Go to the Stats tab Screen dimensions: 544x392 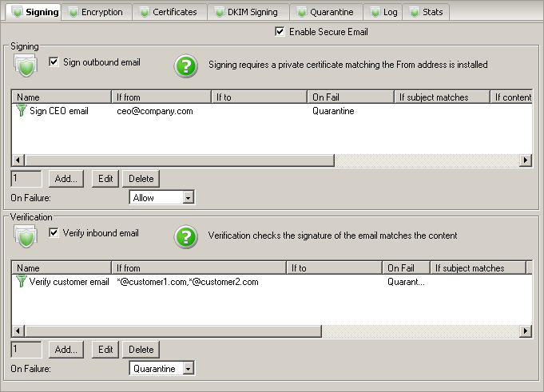point(426,12)
